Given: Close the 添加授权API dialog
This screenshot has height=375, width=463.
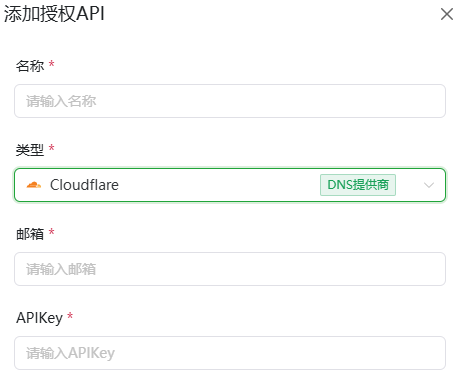Looking at the screenshot, I should tap(447, 14).
